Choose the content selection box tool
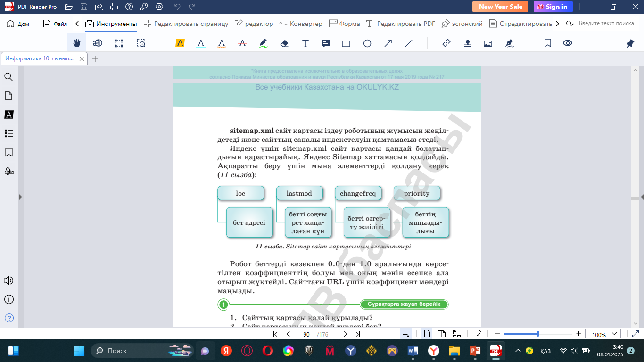 [x=119, y=43]
